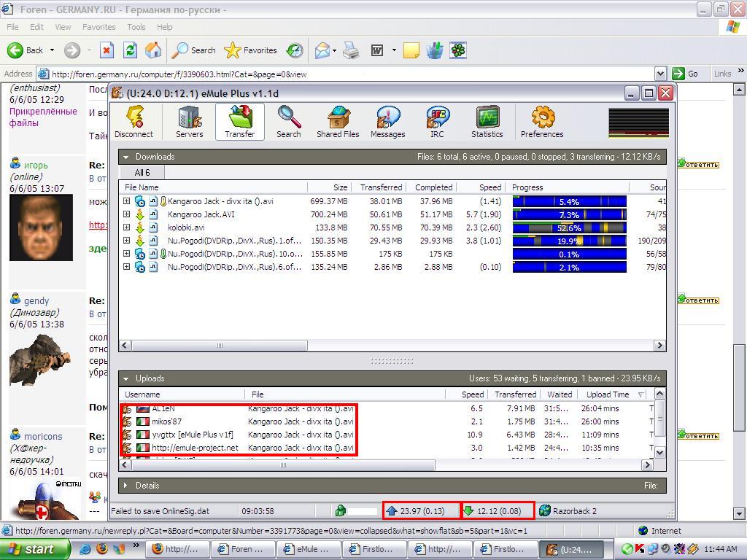
Task: Expand Nu.Pogodi 6.of download row
Action: coord(126,267)
